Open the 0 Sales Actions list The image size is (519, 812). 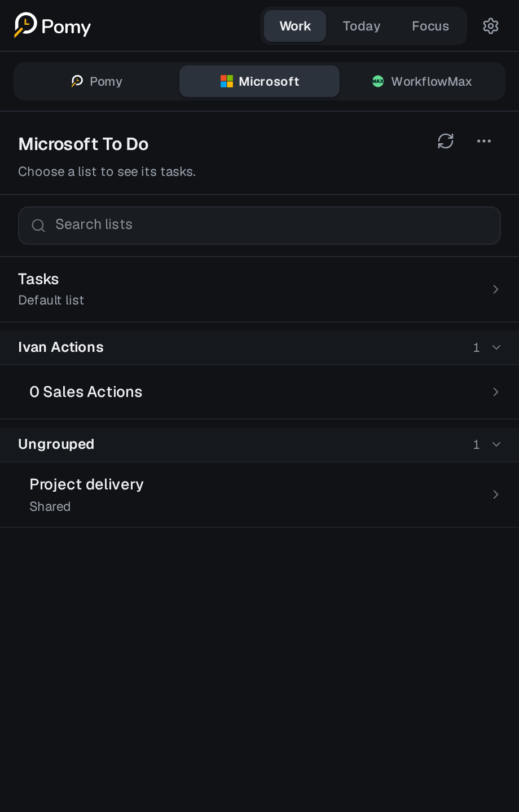click(259, 392)
